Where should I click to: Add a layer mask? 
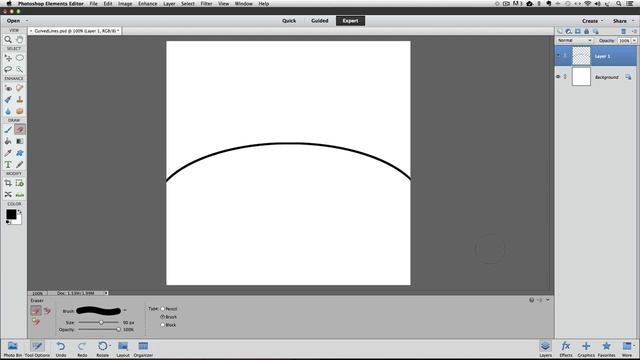click(x=578, y=31)
